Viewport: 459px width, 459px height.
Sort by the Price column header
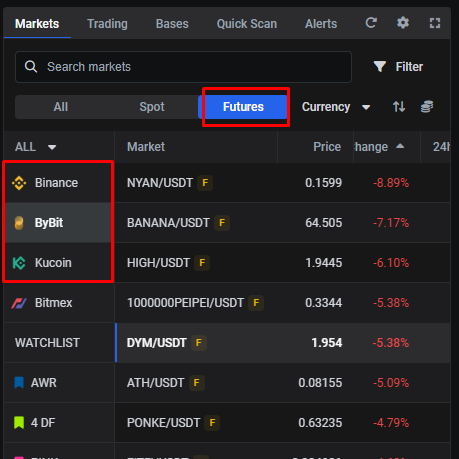tap(327, 147)
